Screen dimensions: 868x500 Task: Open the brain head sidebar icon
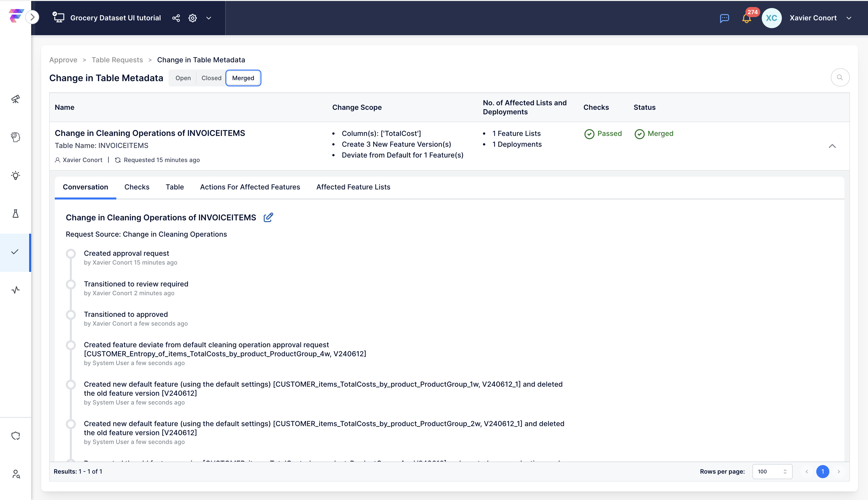(x=15, y=137)
